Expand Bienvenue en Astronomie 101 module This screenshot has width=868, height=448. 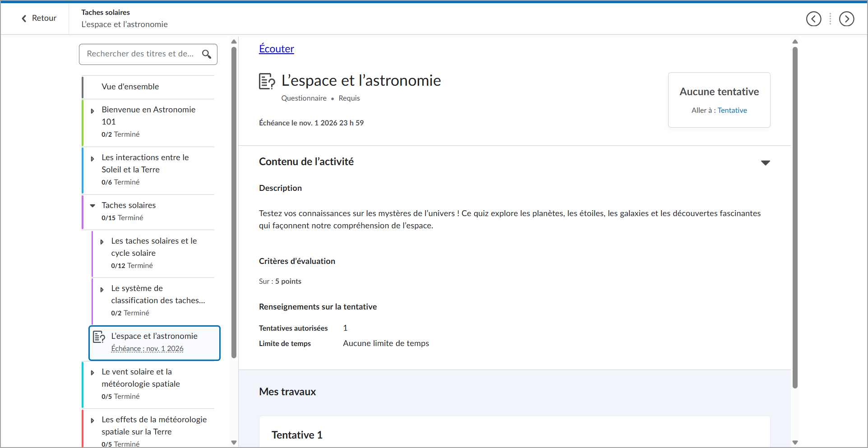pos(92,111)
